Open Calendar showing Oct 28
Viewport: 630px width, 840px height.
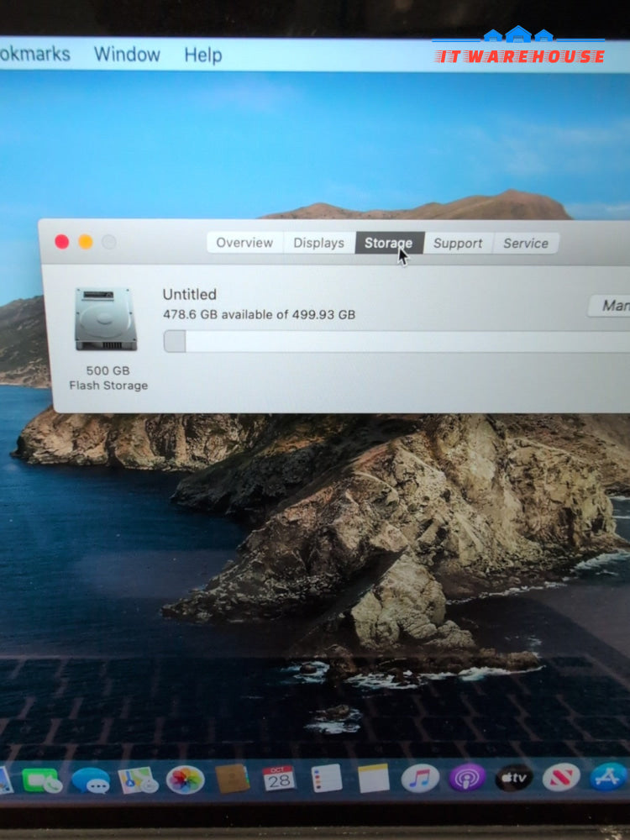(x=279, y=778)
